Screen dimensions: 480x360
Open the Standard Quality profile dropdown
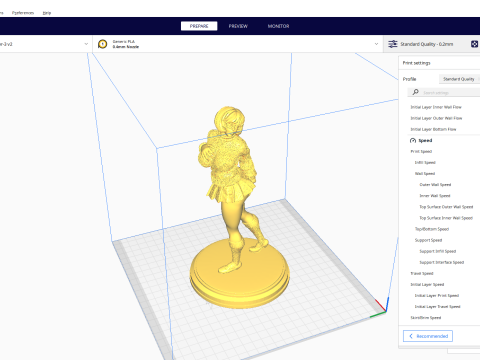click(x=460, y=79)
